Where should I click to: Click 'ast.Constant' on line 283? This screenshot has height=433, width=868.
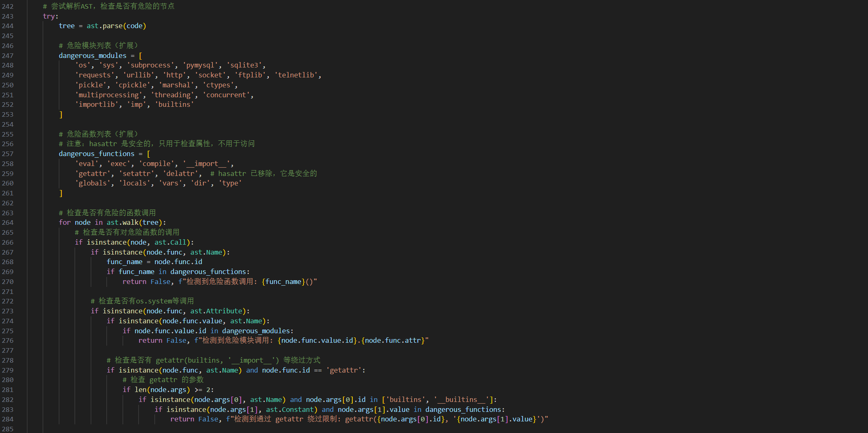pyautogui.click(x=290, y=409)
